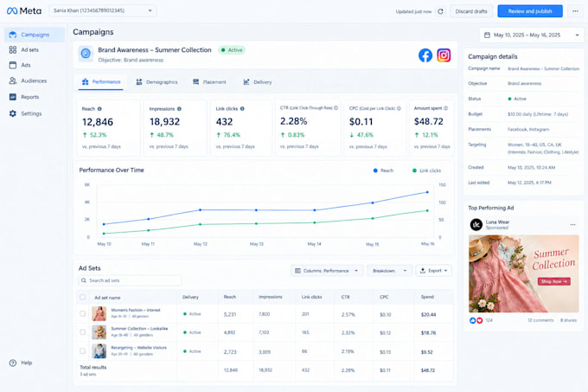Click the Help question mark icon
The image size is (588, 392).
point(13,363)
